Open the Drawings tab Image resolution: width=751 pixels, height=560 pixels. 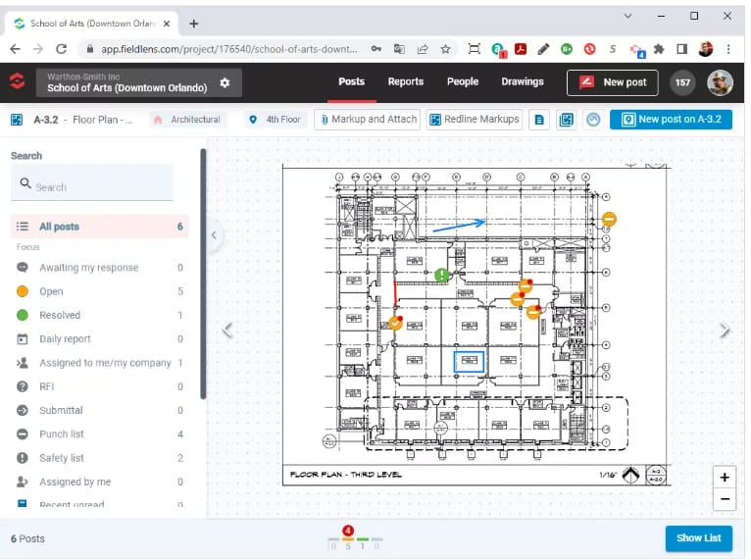coord(523,82)
